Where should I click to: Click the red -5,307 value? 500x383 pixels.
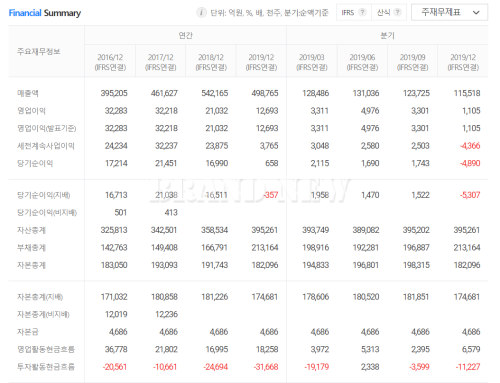click(x=470, y=195)
